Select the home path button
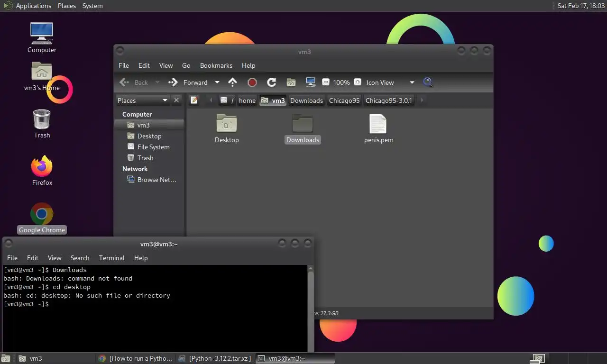Image resolution: width=607 pixels, height=364 pixels. pos(247,100)
